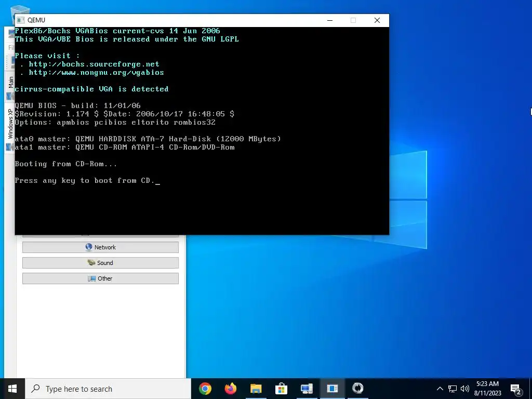This screenshot has height=399, width=532.
Task: Switch to the computer-icon app in taskbar
Action: point(307,389)
